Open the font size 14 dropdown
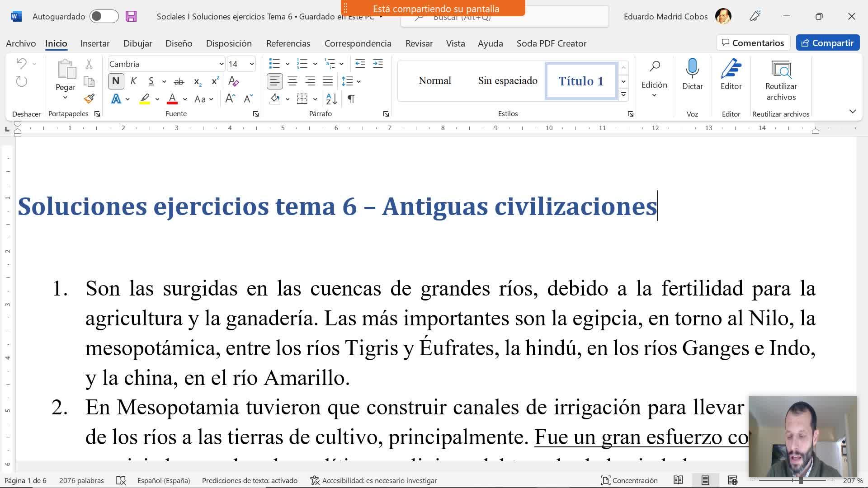The image size is (868, 488). (x=252, y=64)
